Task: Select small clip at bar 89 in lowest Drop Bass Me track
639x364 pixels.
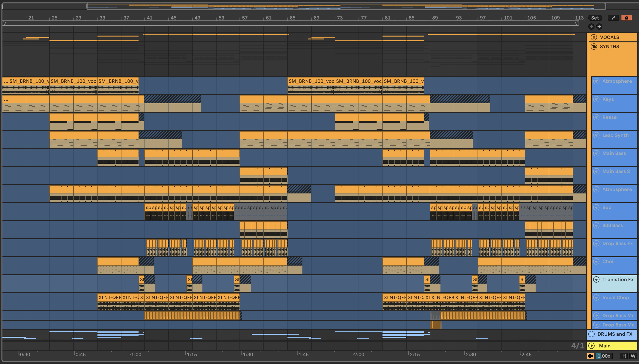Action: tap(436, 325)
